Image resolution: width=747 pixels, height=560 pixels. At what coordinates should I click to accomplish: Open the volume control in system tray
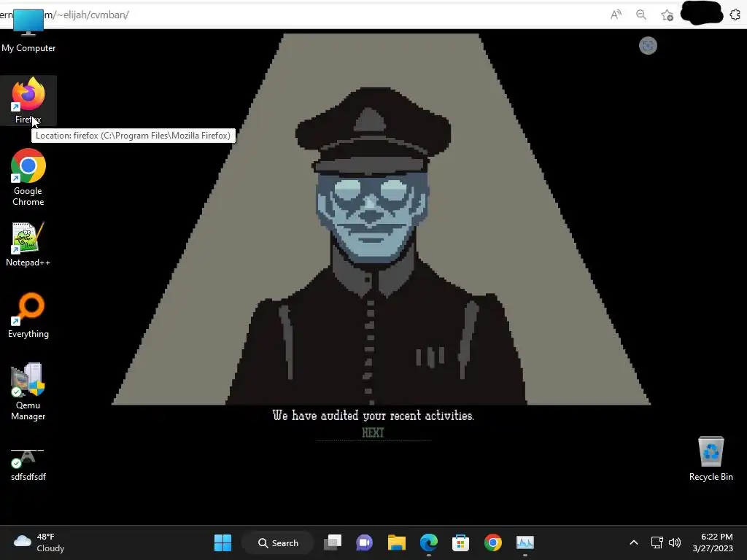(675, 542)
